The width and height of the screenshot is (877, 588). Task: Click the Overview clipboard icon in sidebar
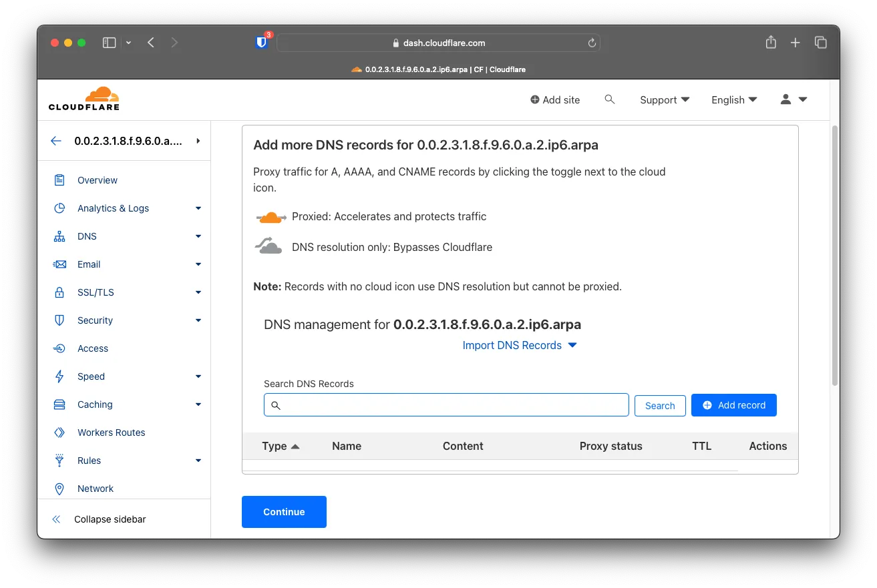click(x=59, y=180)
